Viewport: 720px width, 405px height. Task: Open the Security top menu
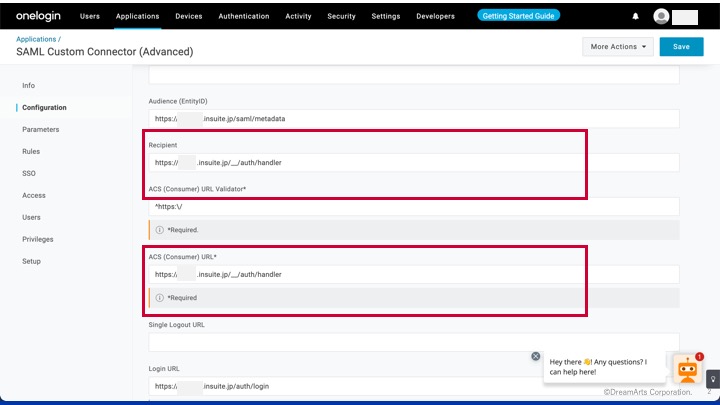[341, 16]
